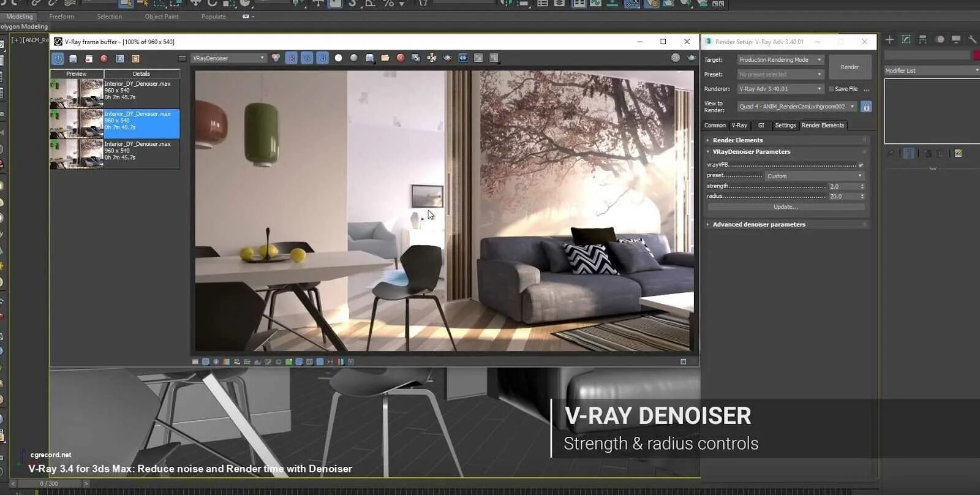Select highlighted second Interior_DY_Denoiser.max history entry
Viewport: 980px width, 495px height.
115,124
